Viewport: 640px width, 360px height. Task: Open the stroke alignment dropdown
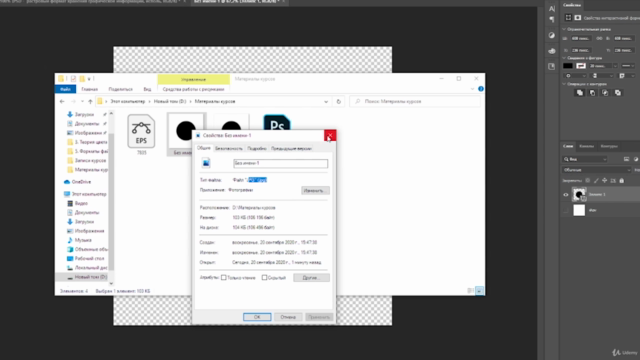[574, 76]
